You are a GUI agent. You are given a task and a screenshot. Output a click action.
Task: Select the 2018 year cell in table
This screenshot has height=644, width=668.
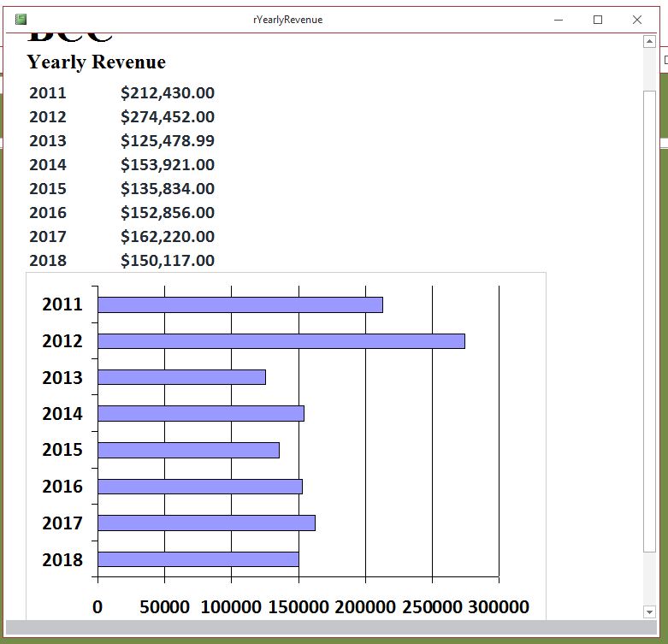point(48,260)
